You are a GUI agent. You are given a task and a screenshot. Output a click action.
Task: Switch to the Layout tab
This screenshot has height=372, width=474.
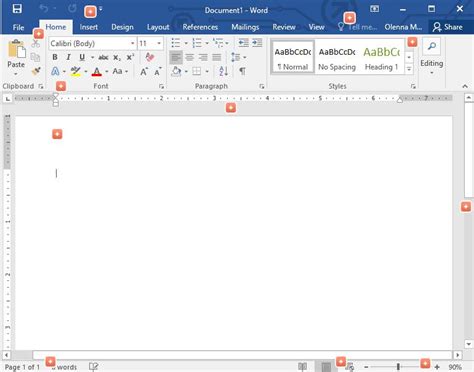click(158, 27)
